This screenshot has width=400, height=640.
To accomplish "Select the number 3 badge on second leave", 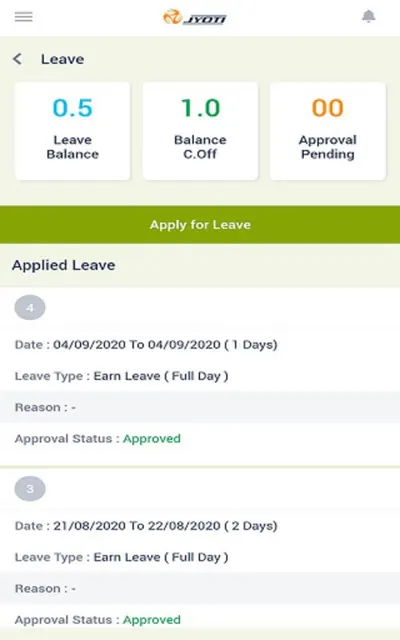I will [30, 489].
